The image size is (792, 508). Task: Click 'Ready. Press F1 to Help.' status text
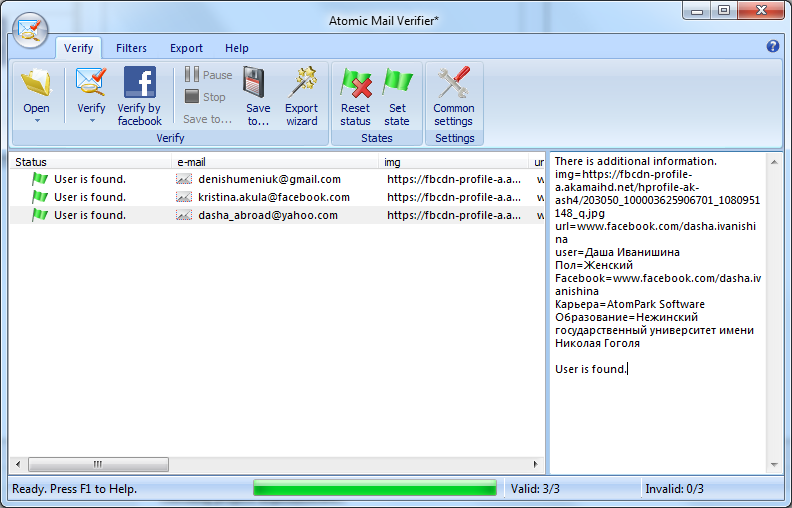point(75,489)
